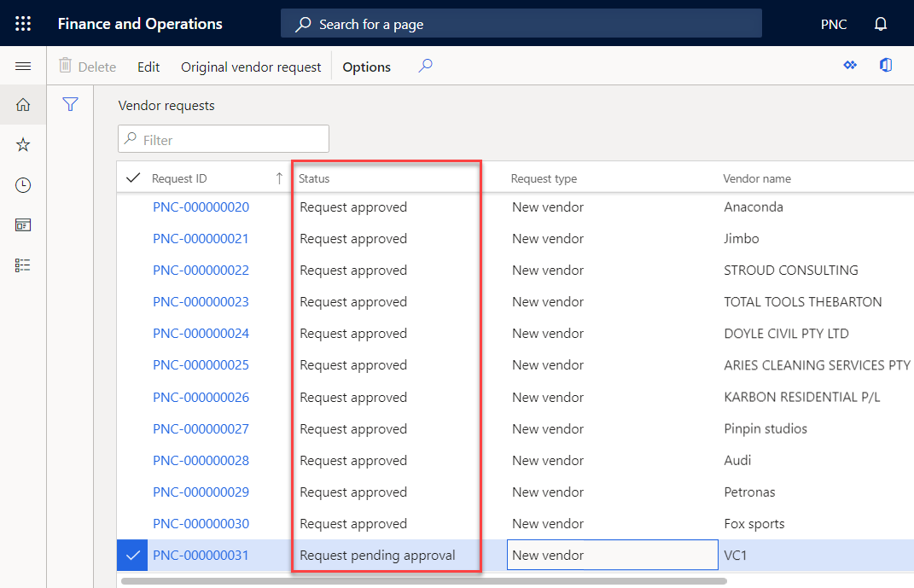This screenshot has height=588, width=914.
Task: Select 'Audi' vendor cell
Action: 737,460
